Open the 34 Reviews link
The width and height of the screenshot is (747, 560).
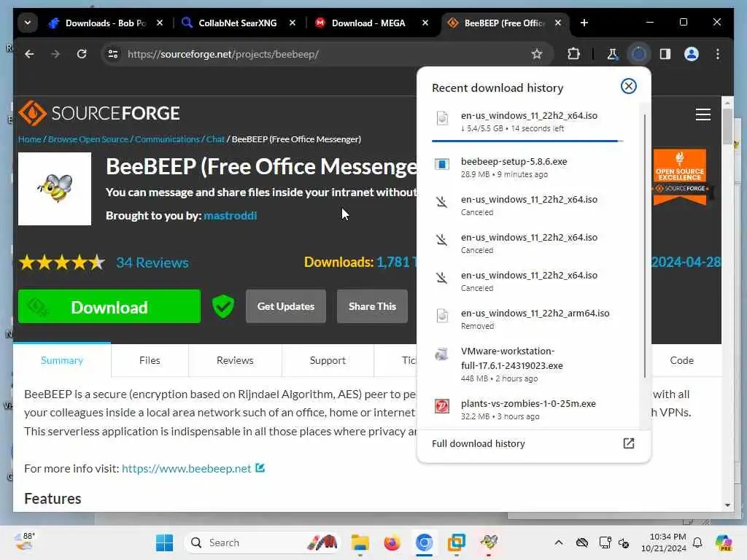click(152, 262)
